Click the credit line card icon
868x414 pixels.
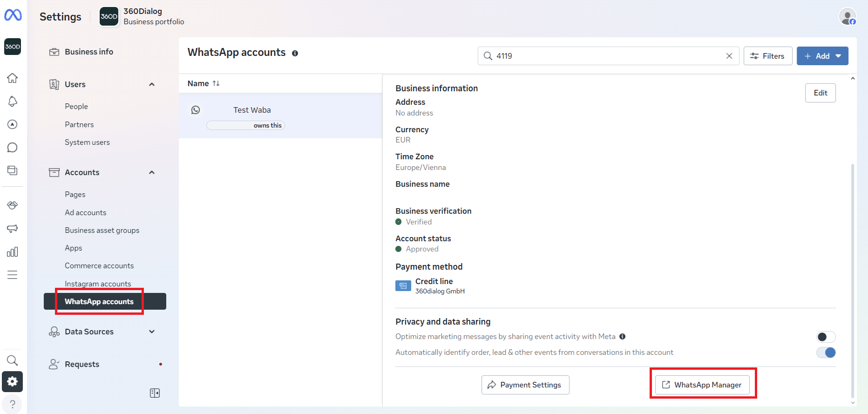click(x=403, y=286)
